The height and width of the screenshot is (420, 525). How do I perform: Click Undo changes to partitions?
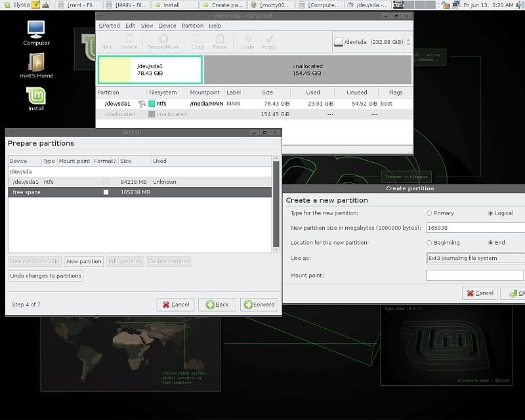pos(45,276)
